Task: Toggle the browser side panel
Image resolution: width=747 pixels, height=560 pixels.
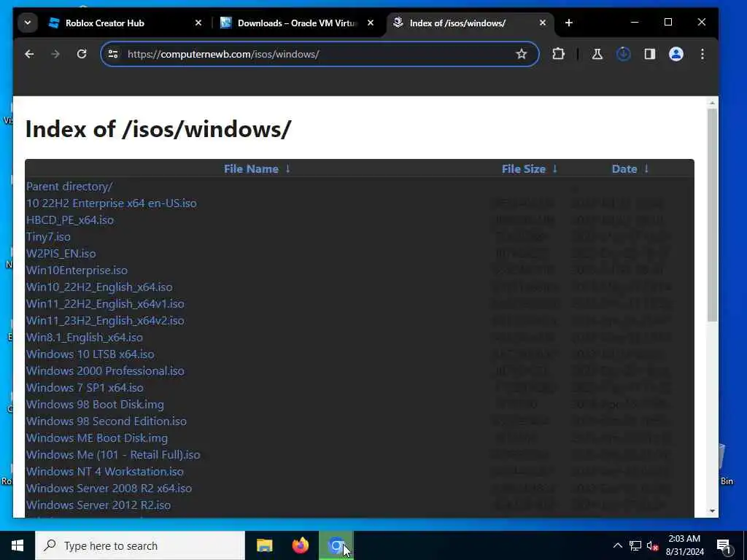Action: [650, 54]
